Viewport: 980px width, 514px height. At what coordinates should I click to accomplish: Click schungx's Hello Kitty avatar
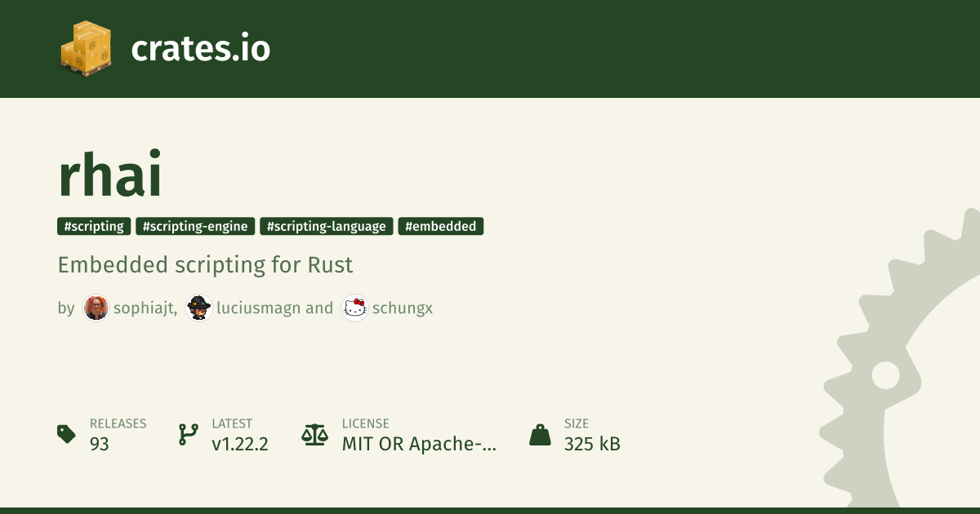(354, 308)
